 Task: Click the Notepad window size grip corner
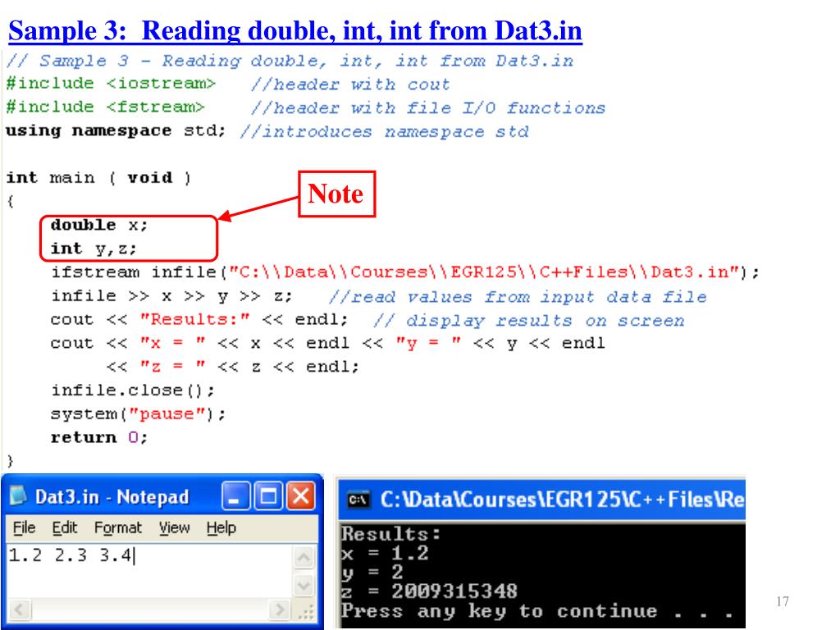click(x=305, y=611)
